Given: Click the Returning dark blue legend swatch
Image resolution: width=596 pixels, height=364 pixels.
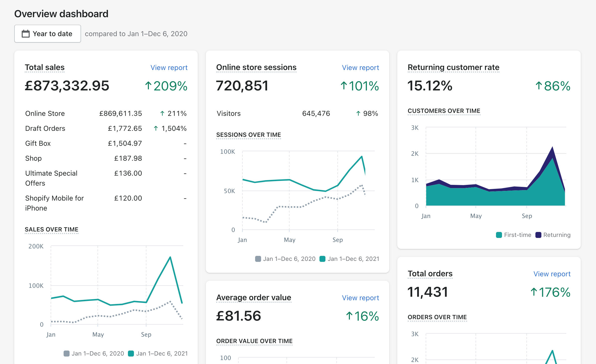Looking at the screenshot, I should tap(538, 235).
